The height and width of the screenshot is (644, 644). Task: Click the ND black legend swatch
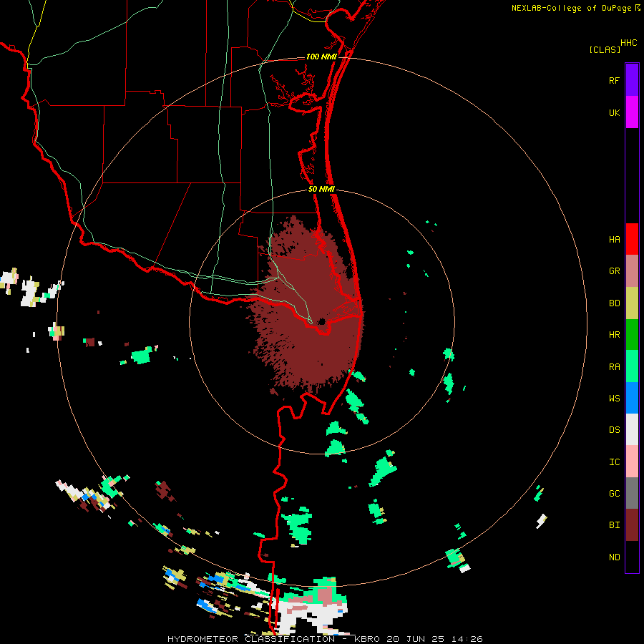coord(632,557)
